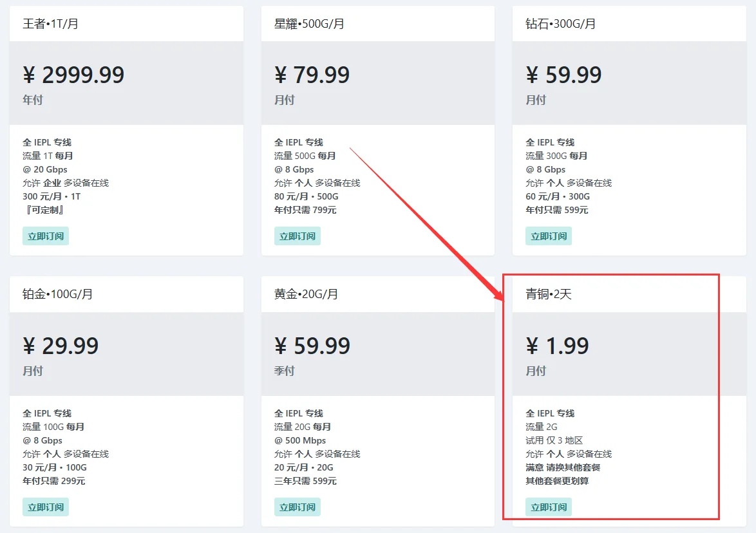Select the ¥ 79.99 price

coord(312,75)
